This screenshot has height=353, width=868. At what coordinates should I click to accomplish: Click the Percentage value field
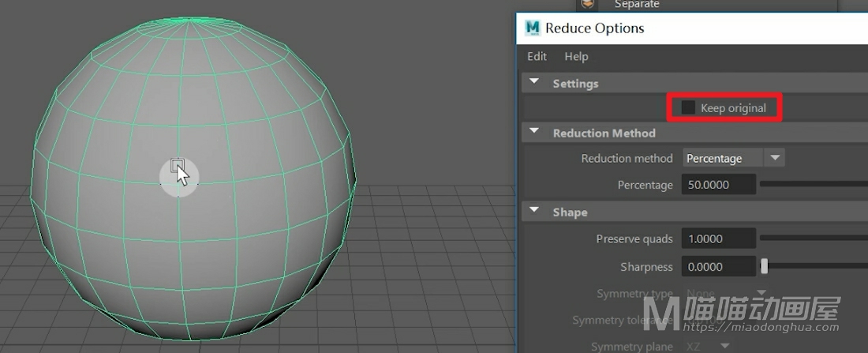(719, 185)
